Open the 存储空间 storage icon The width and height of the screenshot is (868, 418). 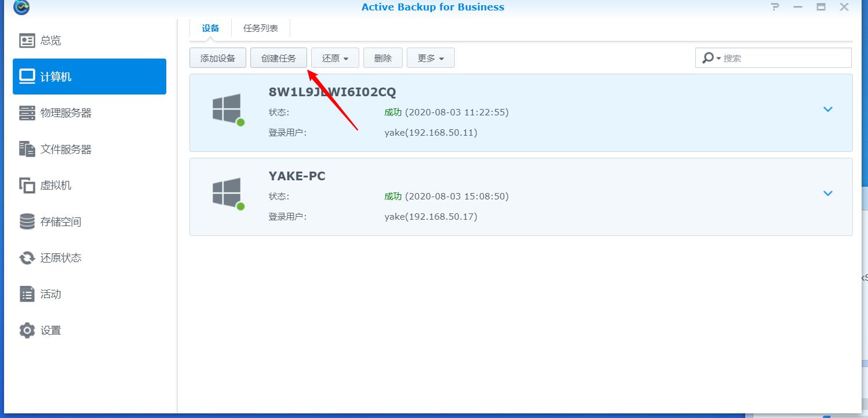[x=27, y=221]
